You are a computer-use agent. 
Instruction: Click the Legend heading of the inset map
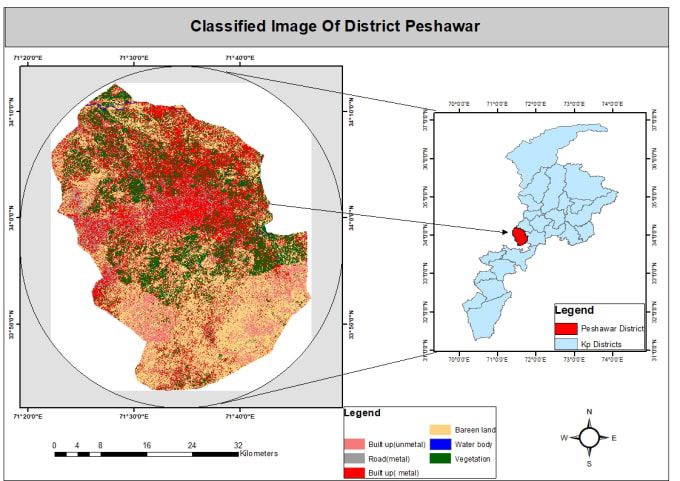pos(574,310)
